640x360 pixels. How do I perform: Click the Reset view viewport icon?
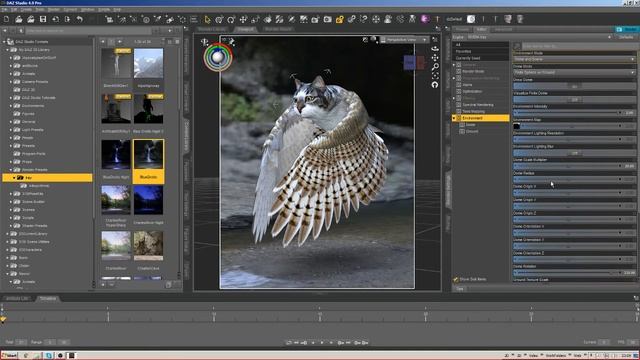click(x=435, y=84)
